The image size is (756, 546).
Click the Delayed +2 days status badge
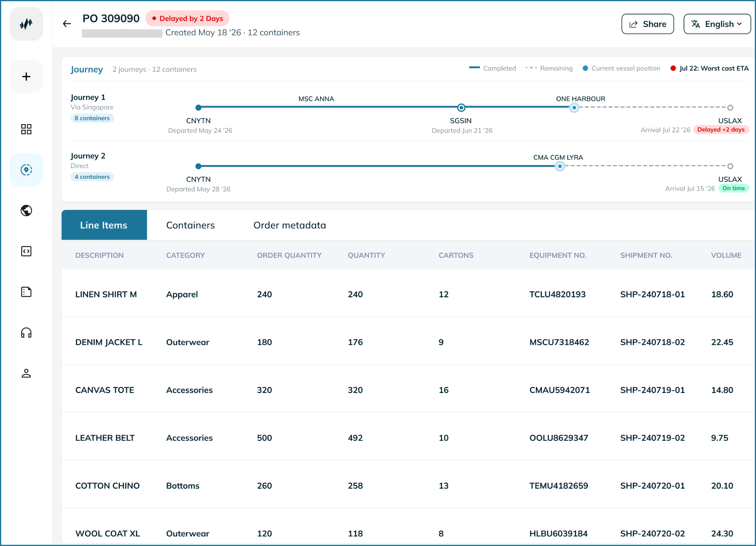pyautogui.click(x=721, y=130)
